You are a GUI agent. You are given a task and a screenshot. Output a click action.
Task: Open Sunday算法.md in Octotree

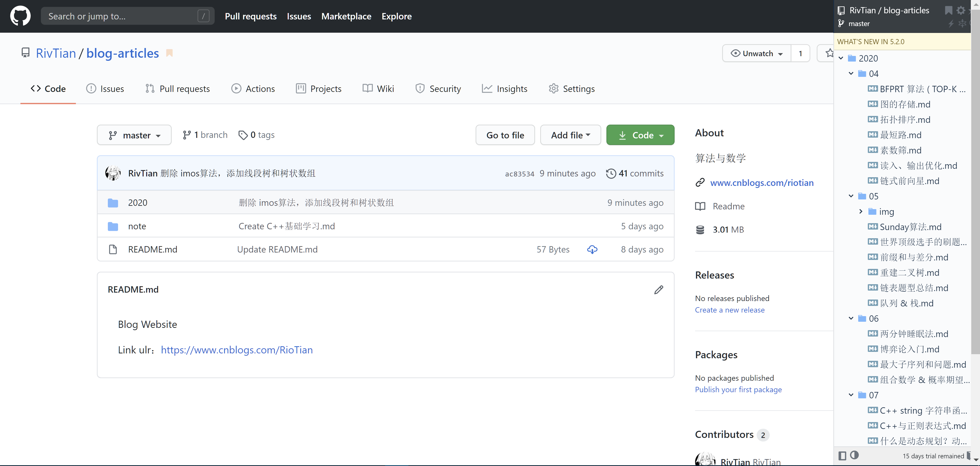(910, 227)
